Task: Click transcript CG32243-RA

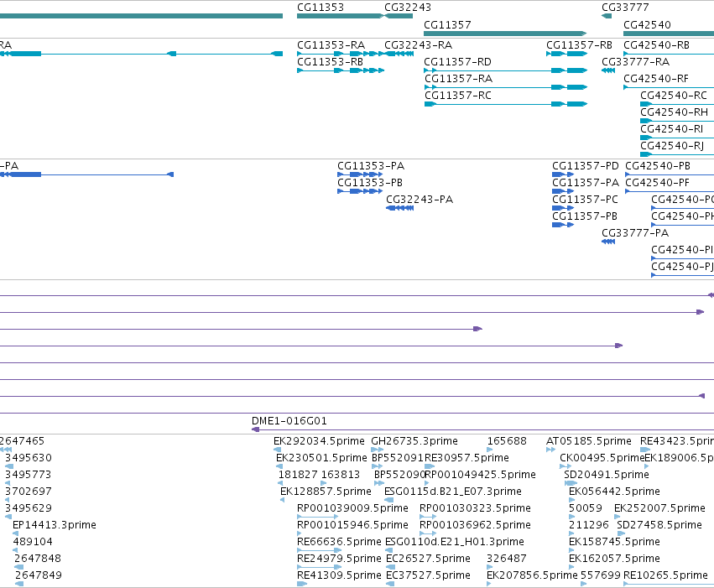Action: point(399,54)
